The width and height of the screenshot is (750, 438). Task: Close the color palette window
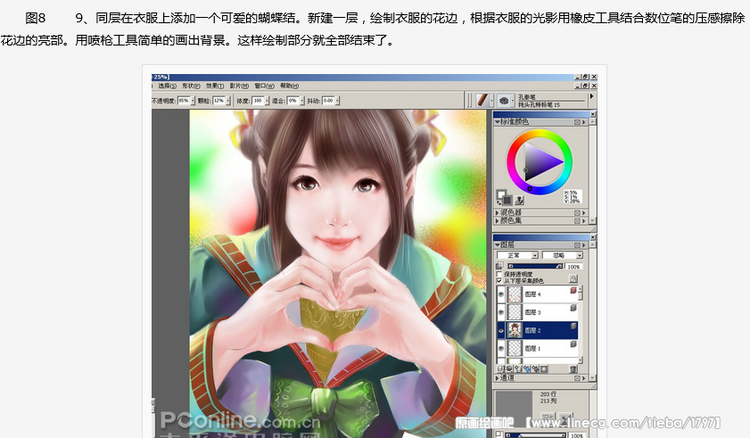[x=593, y=114]
